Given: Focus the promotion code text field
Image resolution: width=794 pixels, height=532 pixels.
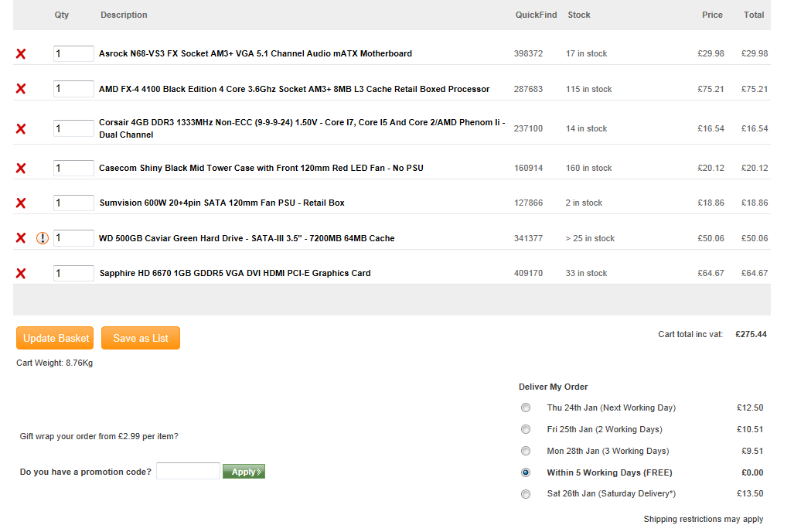Looking at the screenshot, I should [188, 471].
